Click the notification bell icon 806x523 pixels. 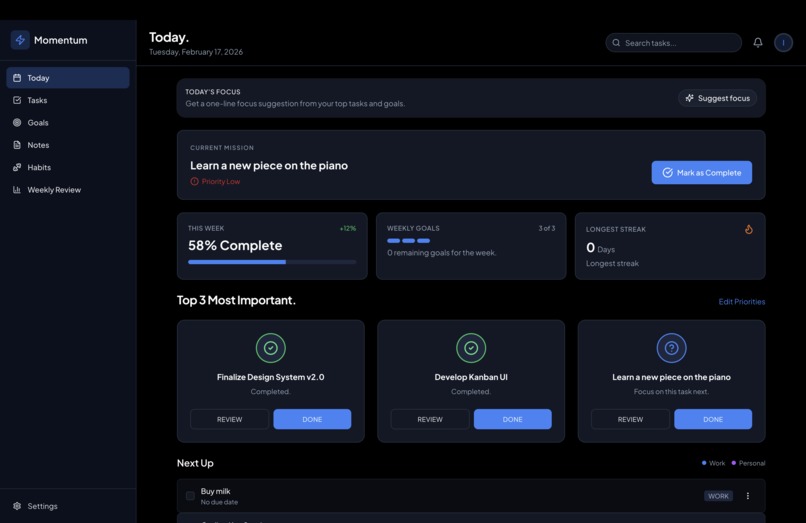pyautogui.click(x=758, y=43)
